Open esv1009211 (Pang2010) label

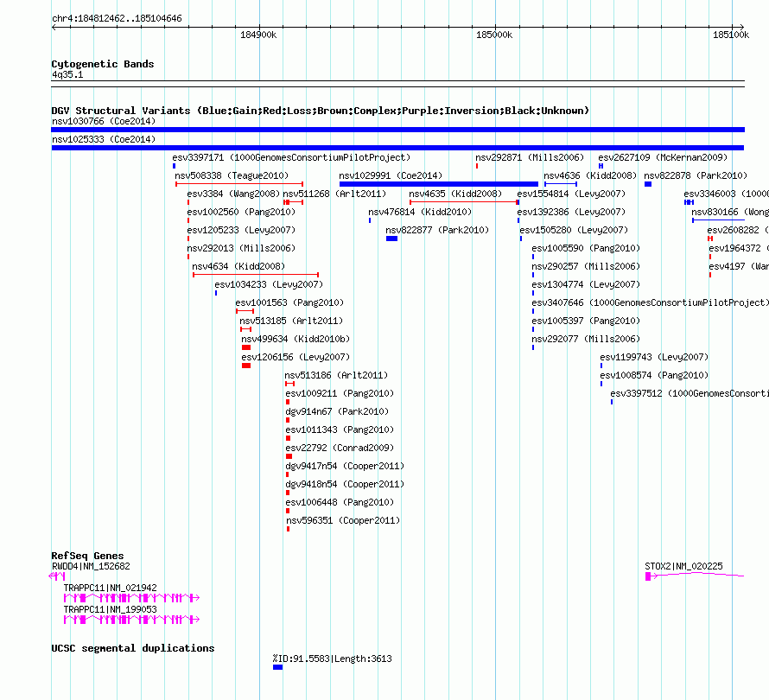tap(340, 393)
